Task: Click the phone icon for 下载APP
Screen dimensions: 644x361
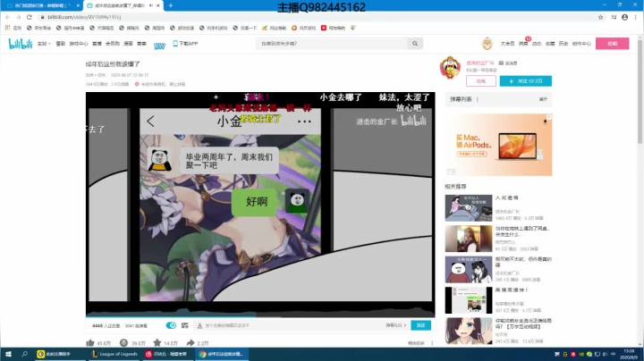Action: click(x=175, y=44)
